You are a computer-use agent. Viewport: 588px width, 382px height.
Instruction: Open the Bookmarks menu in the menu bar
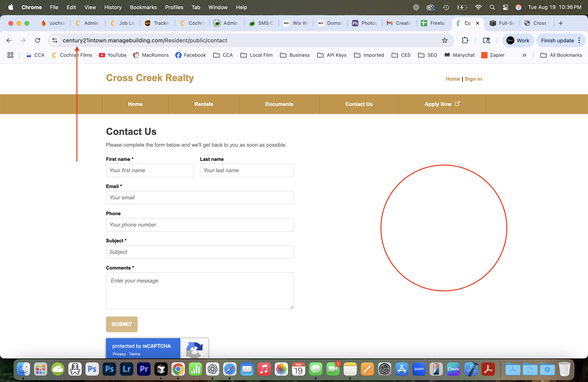tap(143, 7)
